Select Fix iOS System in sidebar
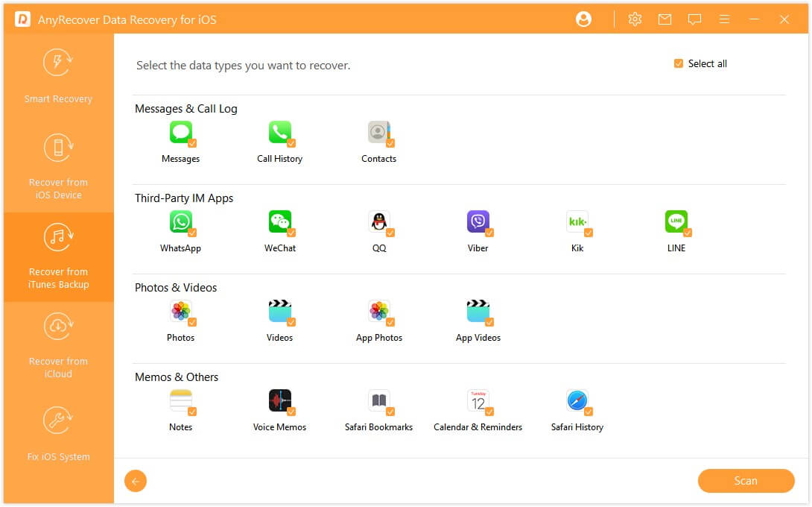Screen dimensions: 812x507 [57, 438]
